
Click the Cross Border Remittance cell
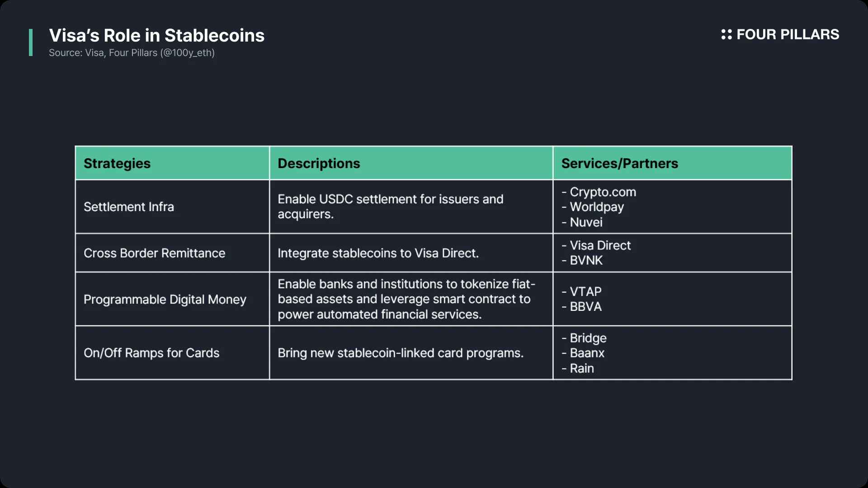(x=172, y=253)
